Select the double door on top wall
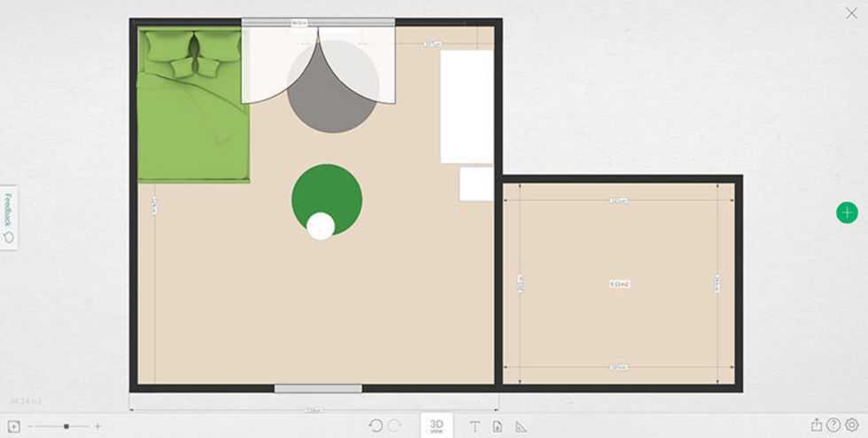 coord(318,62)
